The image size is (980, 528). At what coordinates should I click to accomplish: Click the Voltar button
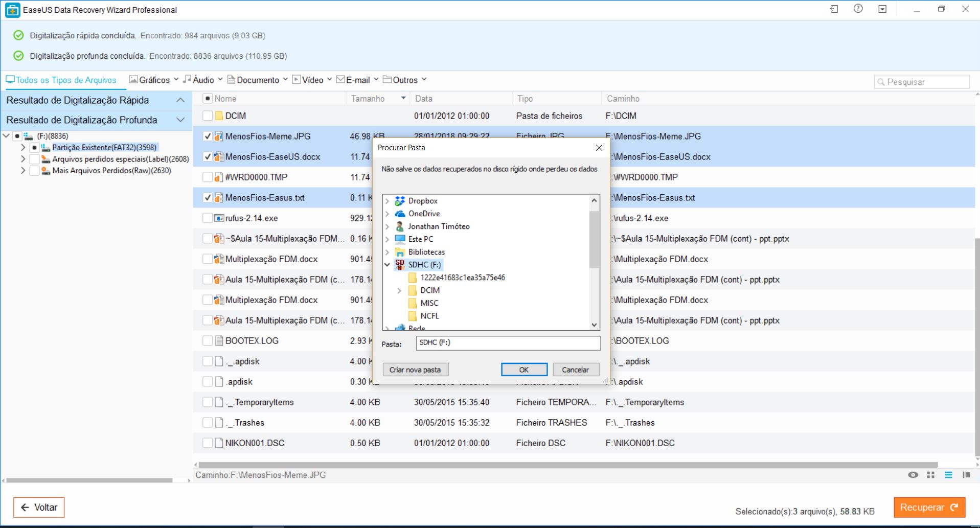(x=39, y=508)
